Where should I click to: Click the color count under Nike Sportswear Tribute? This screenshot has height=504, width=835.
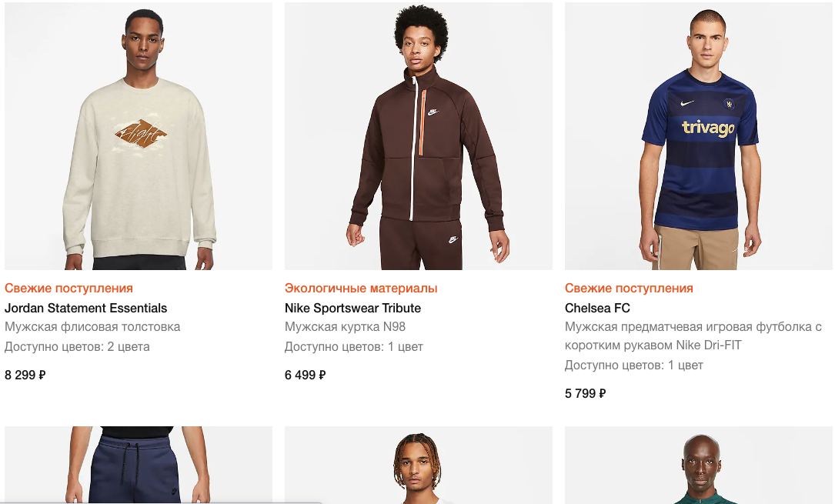click(354, 346)
